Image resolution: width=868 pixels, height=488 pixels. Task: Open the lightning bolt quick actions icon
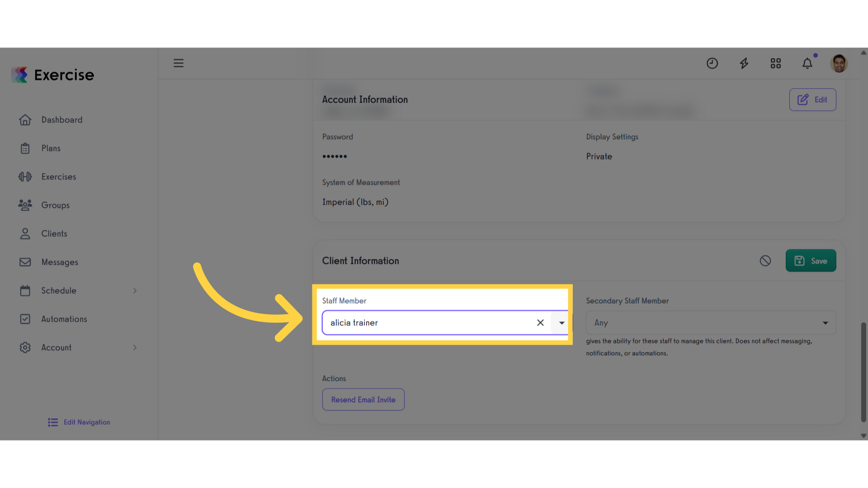744,63
